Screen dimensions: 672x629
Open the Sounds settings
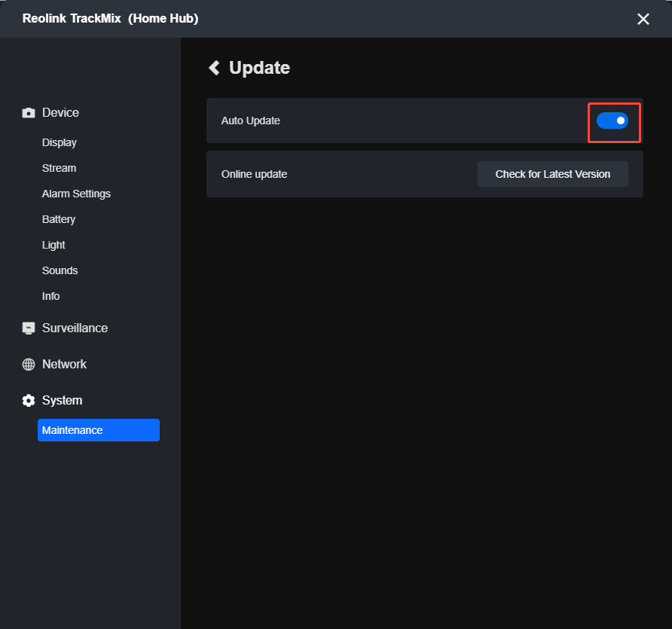tap(60, 270)
